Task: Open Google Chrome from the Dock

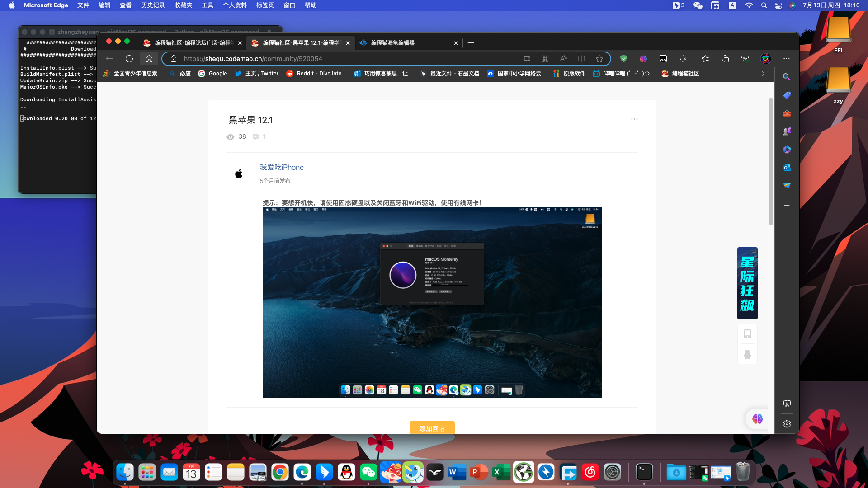Action: click(280, 473)
